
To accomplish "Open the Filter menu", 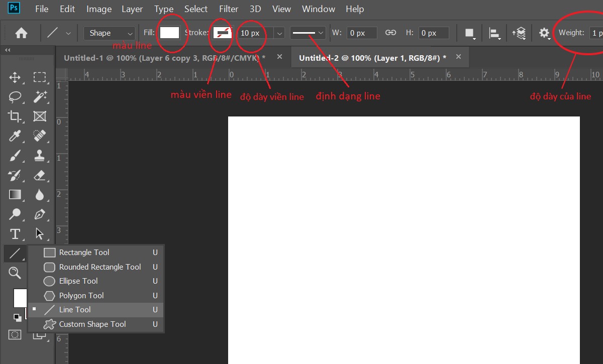I will tap(229, 9).
